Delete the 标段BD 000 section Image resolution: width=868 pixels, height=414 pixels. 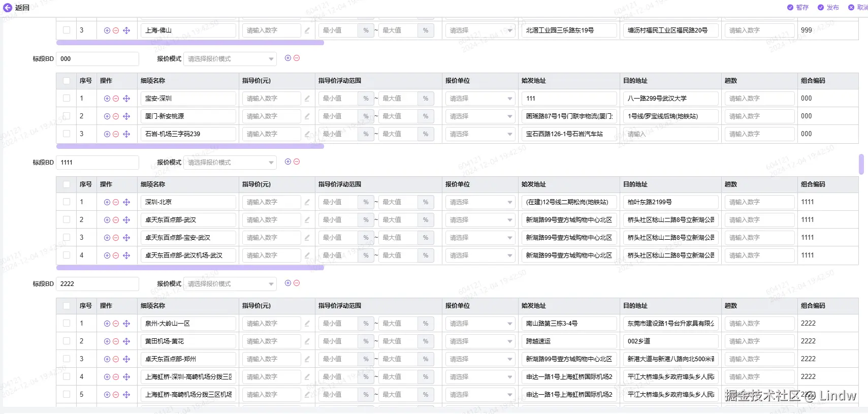coord(297,58)
